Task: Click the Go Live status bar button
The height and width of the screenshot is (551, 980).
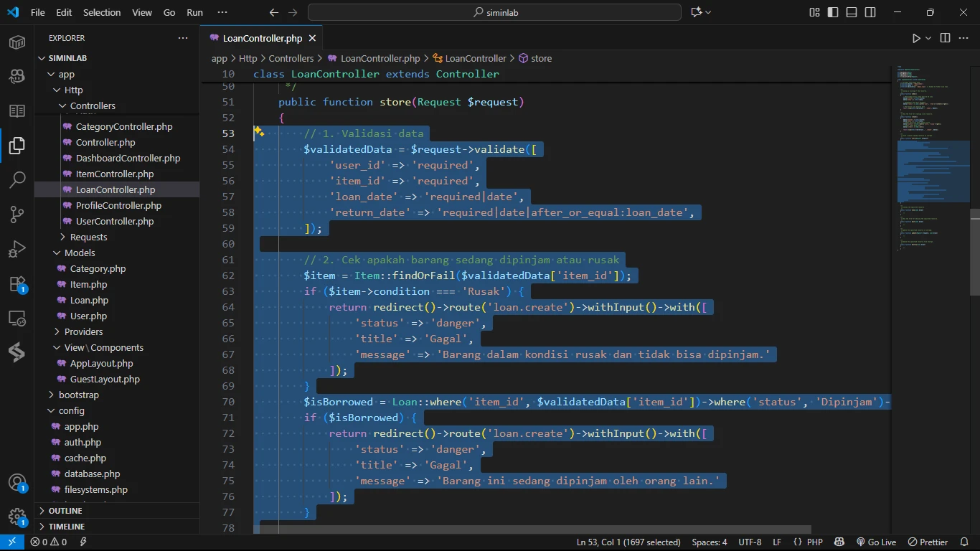Action: tap(876, 542)
